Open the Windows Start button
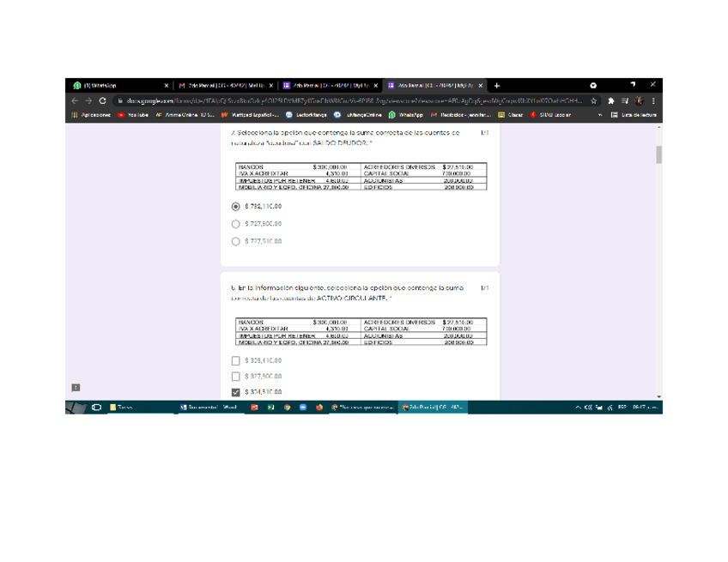 coord(76,408)
